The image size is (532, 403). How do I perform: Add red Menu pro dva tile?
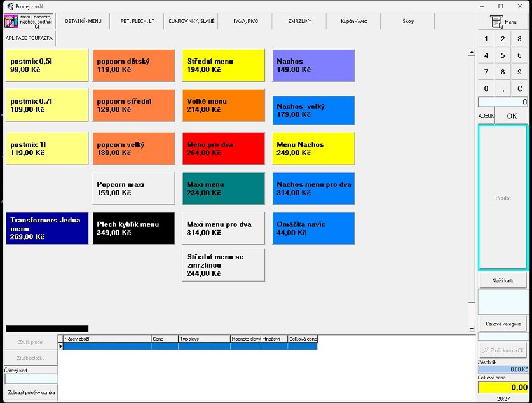[x=223, y=149]
